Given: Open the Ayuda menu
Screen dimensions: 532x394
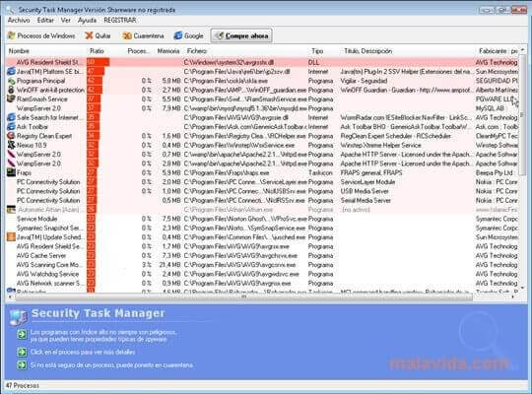Looking at the screenshot, I should tap(87, 21).
